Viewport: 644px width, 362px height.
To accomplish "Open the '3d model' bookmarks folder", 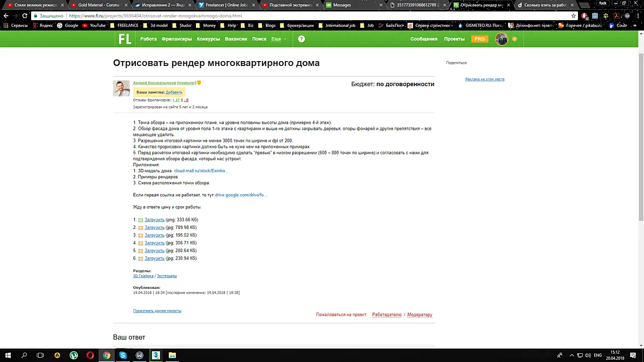I will [x=155, y=26].
